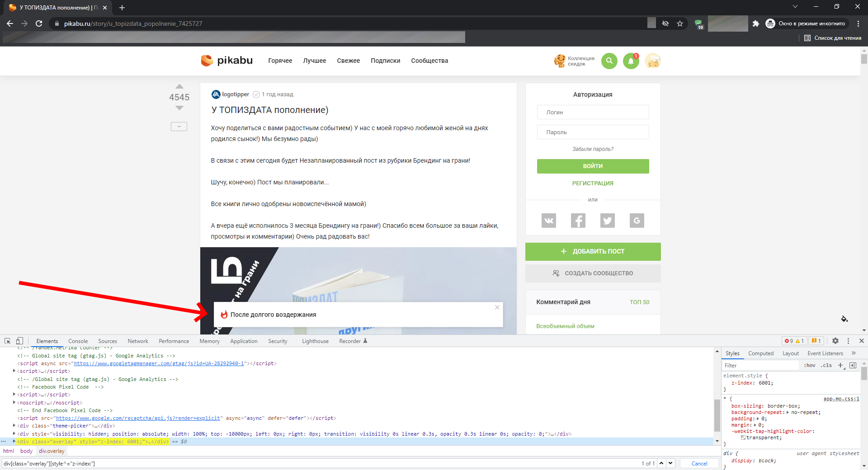
Task: Open Pikabu search via the magnifier icon
Action: pos(609,61)
